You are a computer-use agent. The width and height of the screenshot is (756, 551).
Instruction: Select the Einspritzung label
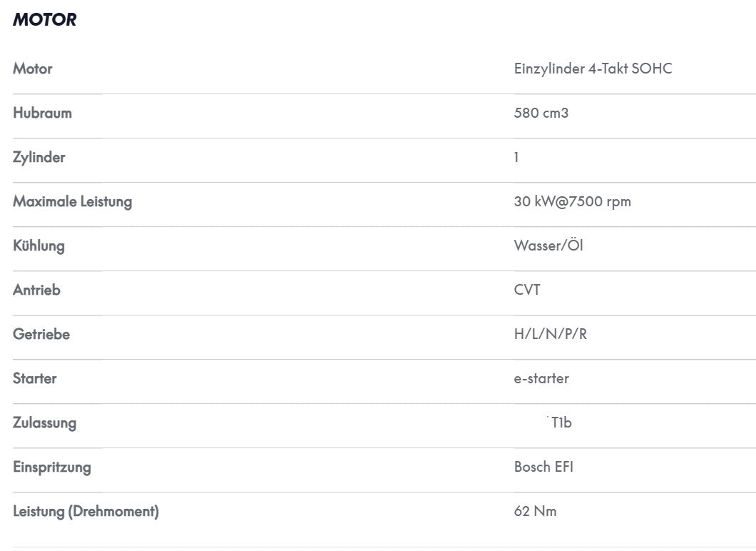[x=52, y=467]
